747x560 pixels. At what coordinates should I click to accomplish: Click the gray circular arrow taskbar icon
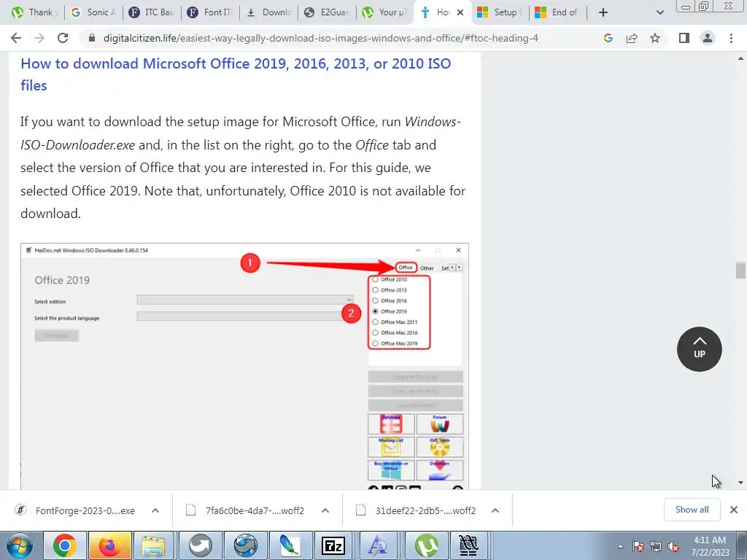point(201,545)
